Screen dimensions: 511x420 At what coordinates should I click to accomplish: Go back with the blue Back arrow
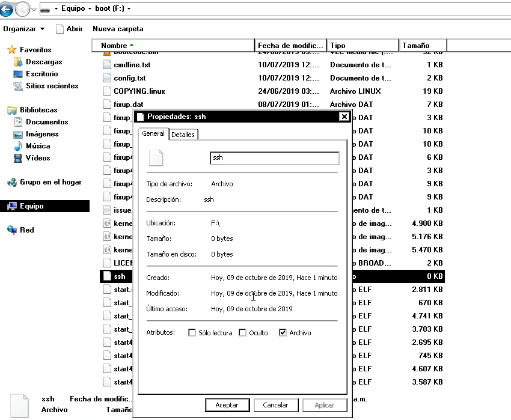(x=6, y=9)
